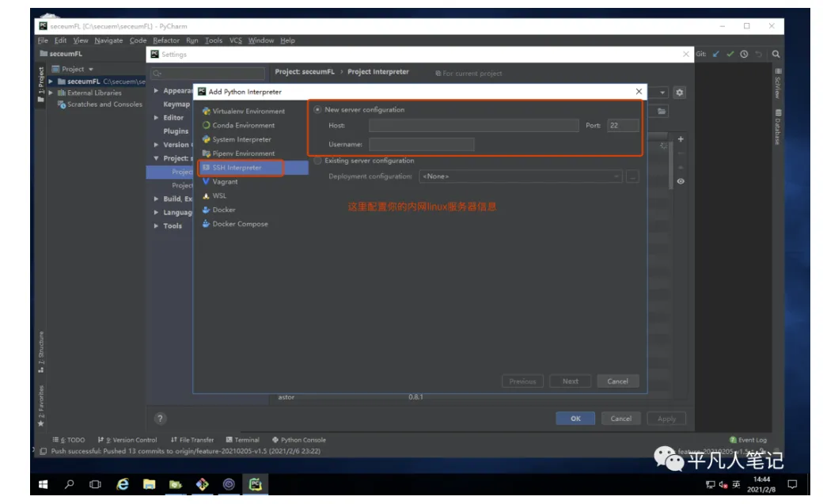Image resolution: width=823 pixels, height=504 pixels.
Task: Open Windows taskbar search
Action: pos(69,484)
